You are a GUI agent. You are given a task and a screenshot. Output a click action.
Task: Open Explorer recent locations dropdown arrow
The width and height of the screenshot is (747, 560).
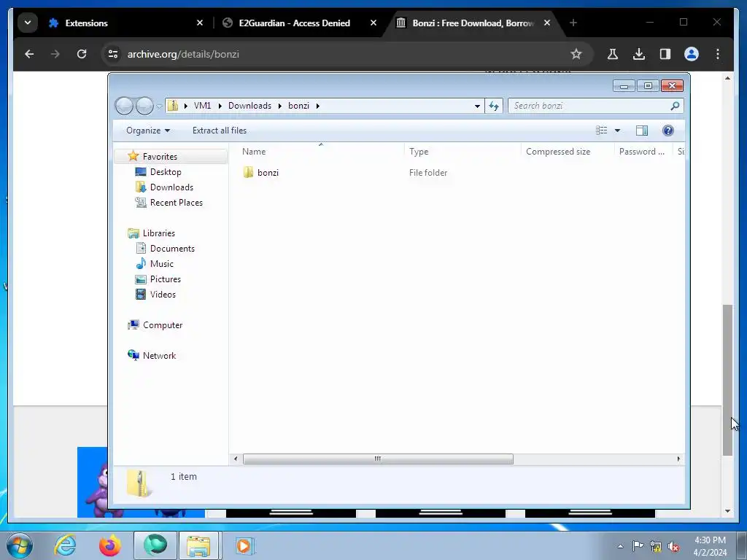[159, 106]
